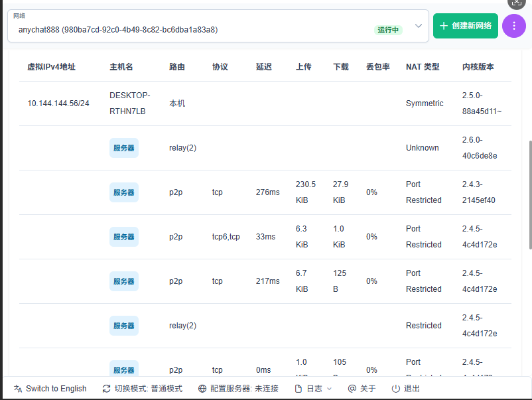Click the 2.5.0-88a45d11~ kernel version cell

point(482,103)
